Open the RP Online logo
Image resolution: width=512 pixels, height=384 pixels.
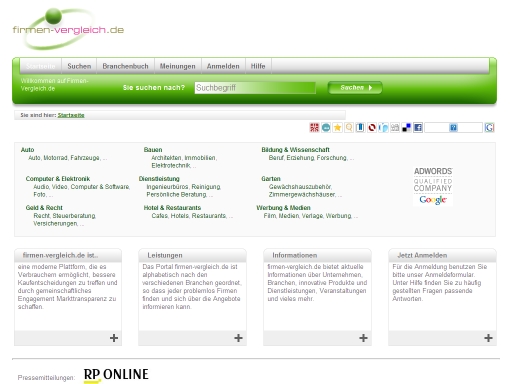click(x=116, y=375)
